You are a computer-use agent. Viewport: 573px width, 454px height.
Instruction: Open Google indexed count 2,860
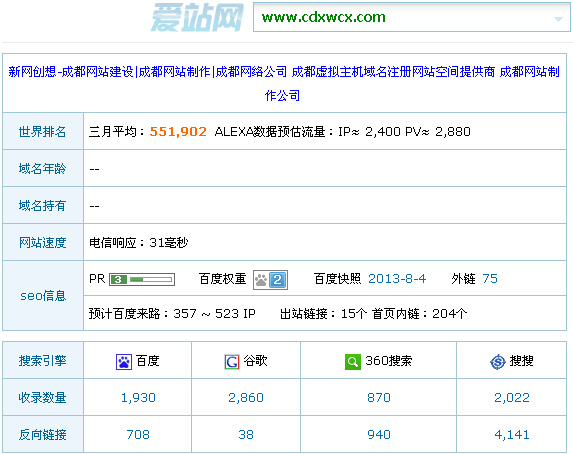point(246,397)
